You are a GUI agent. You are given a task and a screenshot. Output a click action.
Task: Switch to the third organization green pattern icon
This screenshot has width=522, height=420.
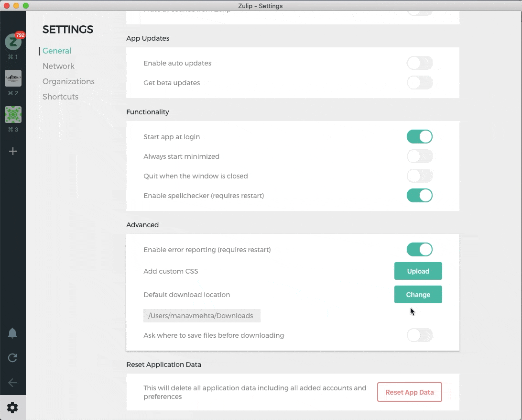[13, 115]
